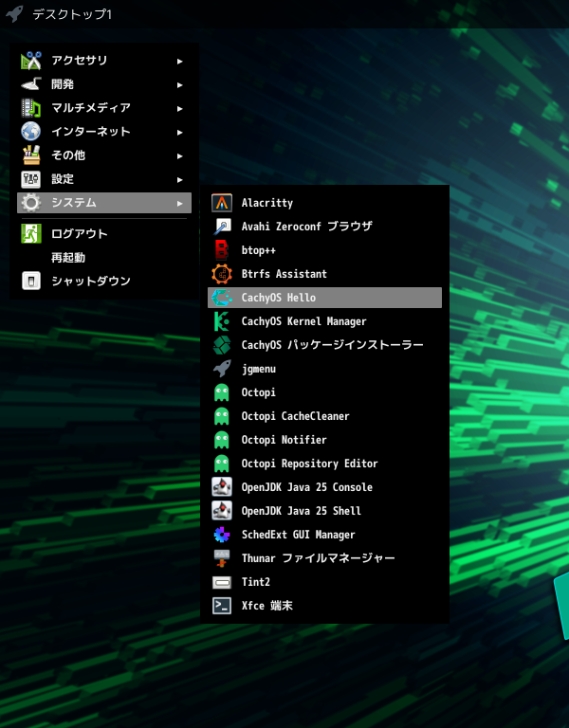569x728 pixels.
Task: Expand the インターネット submenu arrow
Action: click(180, 133)
